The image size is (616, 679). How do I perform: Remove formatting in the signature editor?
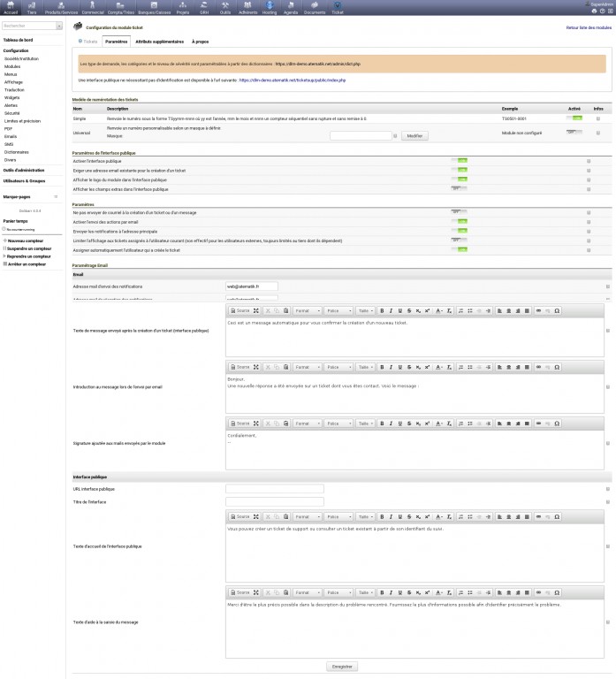pyautogui.click(x=449, y=423)
